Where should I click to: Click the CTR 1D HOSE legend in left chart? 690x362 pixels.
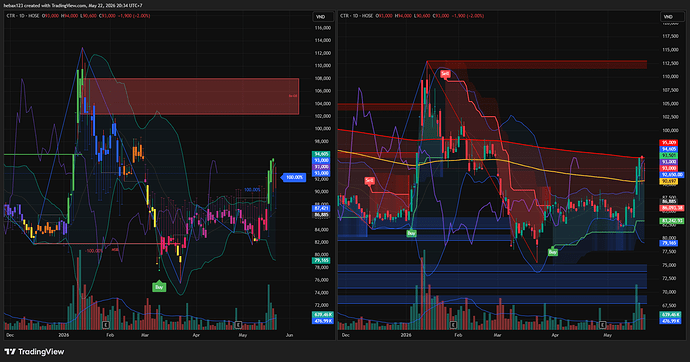pyautogui.click(x=23, y=16)
